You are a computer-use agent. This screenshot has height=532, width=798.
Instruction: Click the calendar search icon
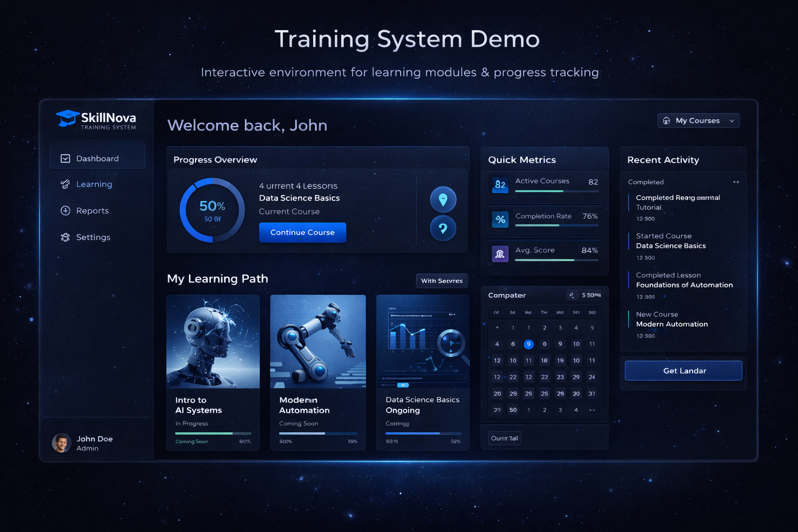(572, 295)
